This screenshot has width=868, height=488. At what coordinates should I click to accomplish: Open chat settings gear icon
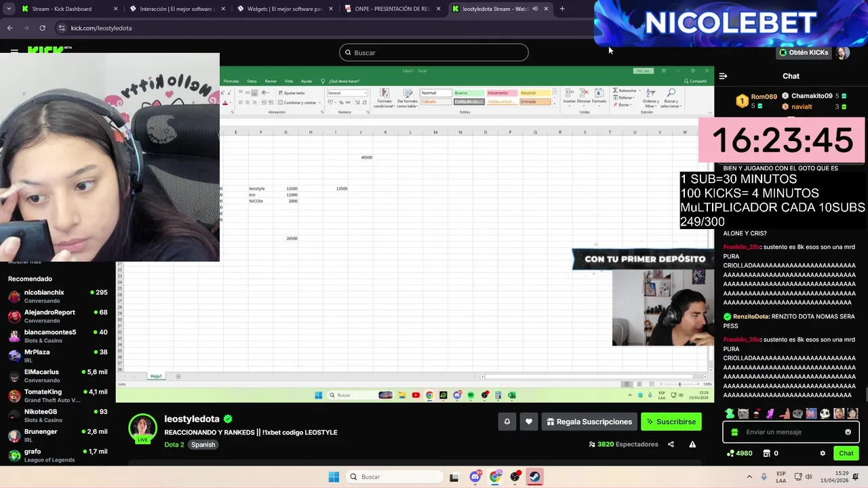click(823, 453)
